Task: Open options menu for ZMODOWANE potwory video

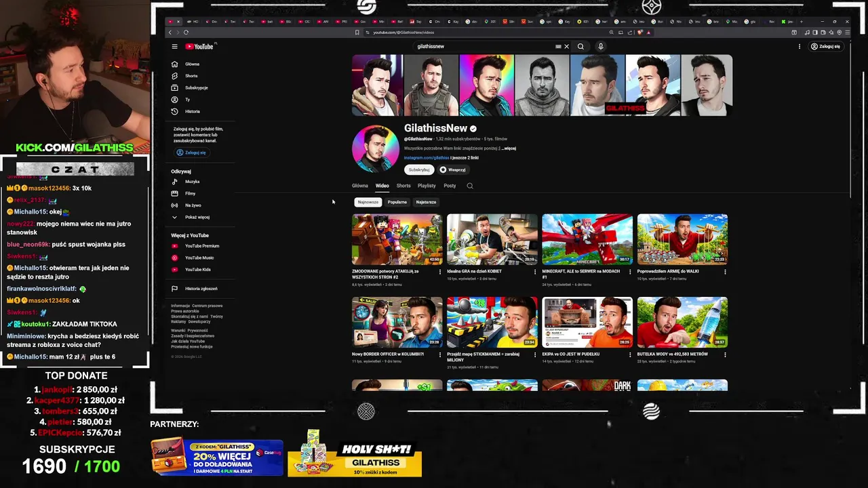Action: 440,272
